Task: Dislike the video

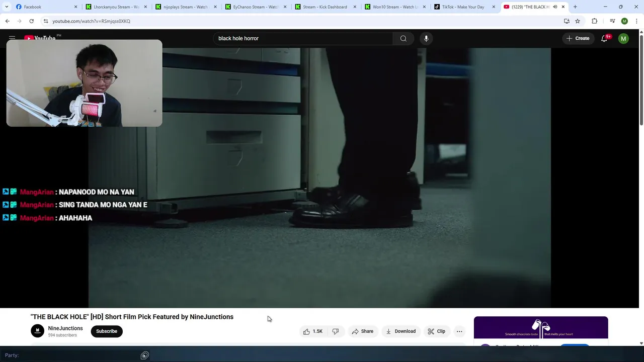Action: tap(335, 331)
